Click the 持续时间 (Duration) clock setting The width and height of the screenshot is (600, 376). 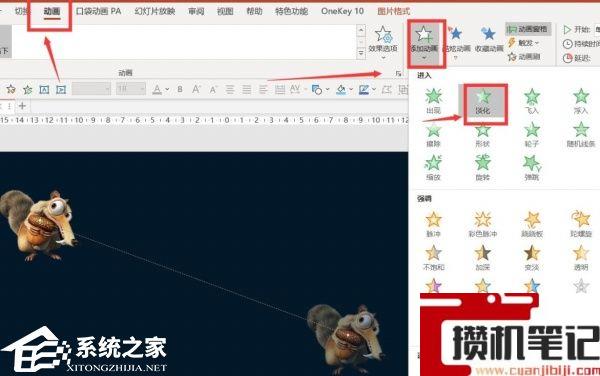[581, 44]
